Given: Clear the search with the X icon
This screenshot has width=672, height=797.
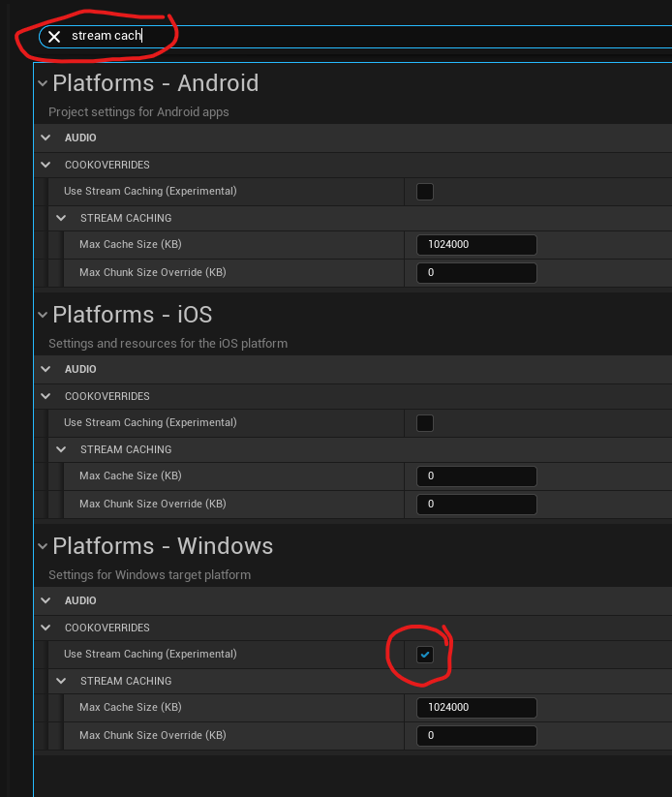Looking at the screenshot, I should tap(54, 37).
